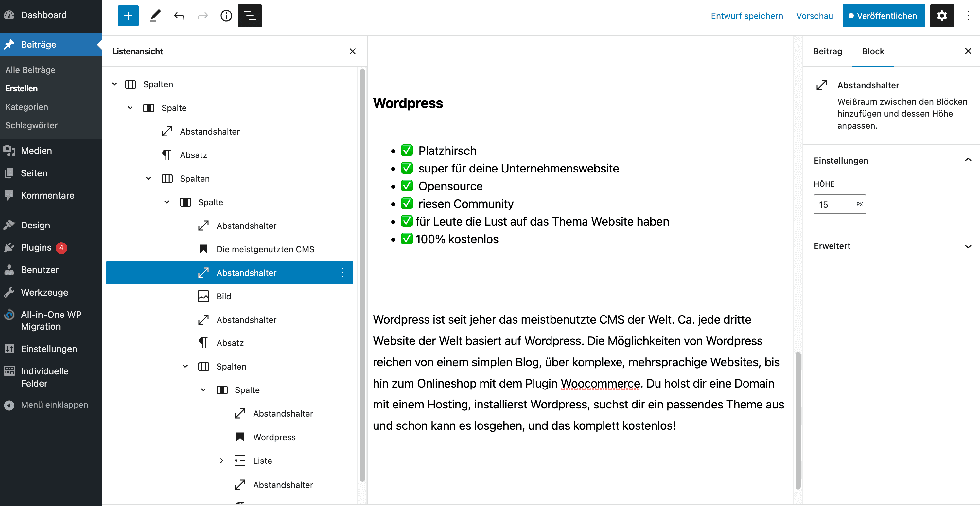Viewport: 980px width, 506px height.
Task: Open Alle Beiträge submenu item
Action: click(x=30, y=70)
